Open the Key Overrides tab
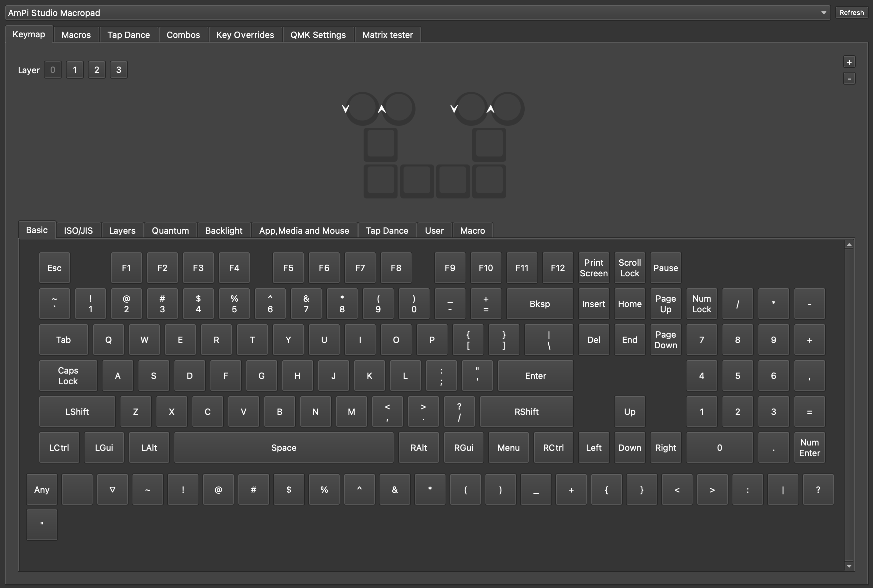873x588 pixels. click(x=245, y=35)
